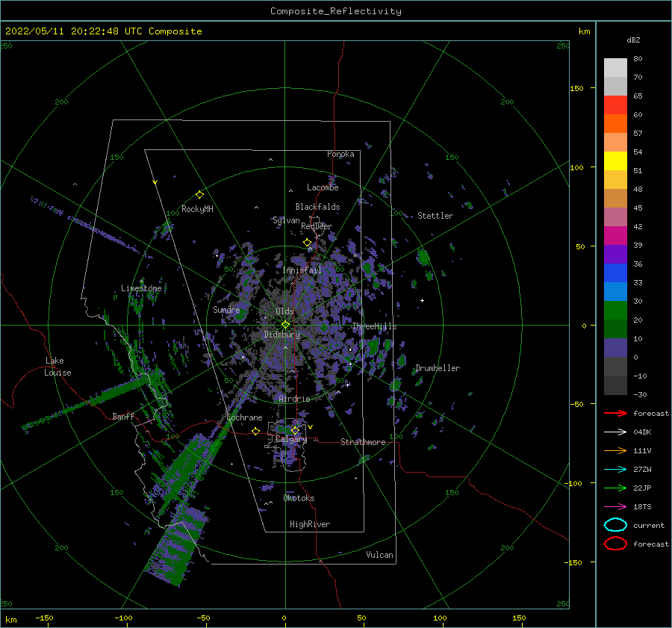Screen dimensions: 672x628
Task: Select the light gray 80 dBZ swatch
Action: coord(615,68)
